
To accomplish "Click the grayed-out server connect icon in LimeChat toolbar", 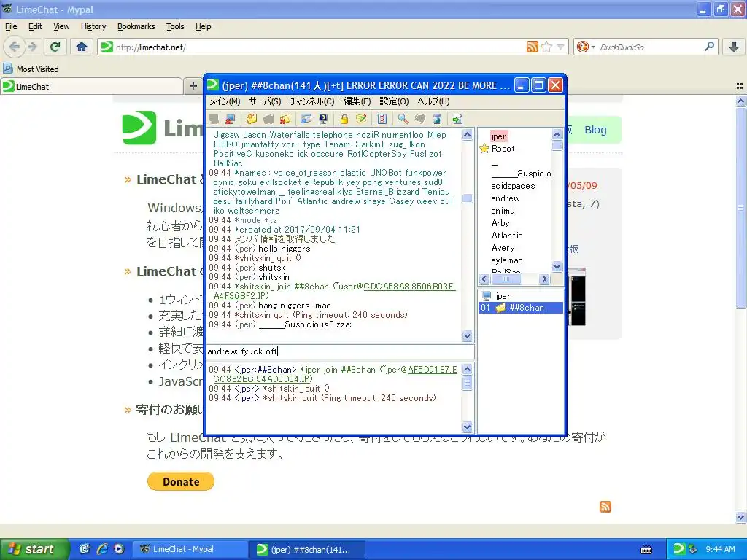I will [214, 119].
